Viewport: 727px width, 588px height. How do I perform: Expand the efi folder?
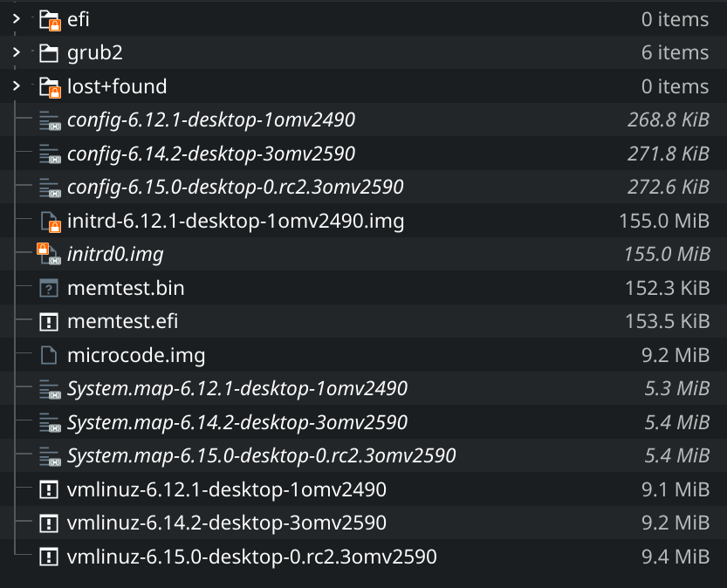(16, 19)
